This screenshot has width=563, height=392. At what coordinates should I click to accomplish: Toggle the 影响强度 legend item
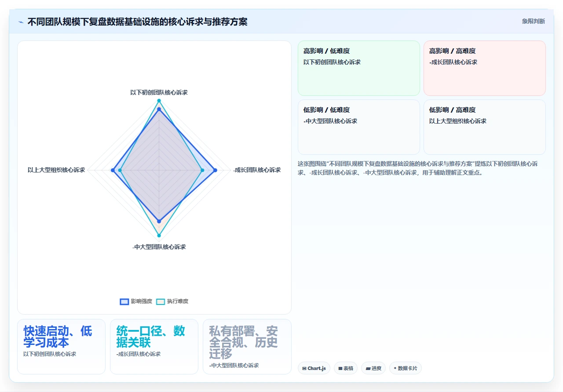point(136,301)
